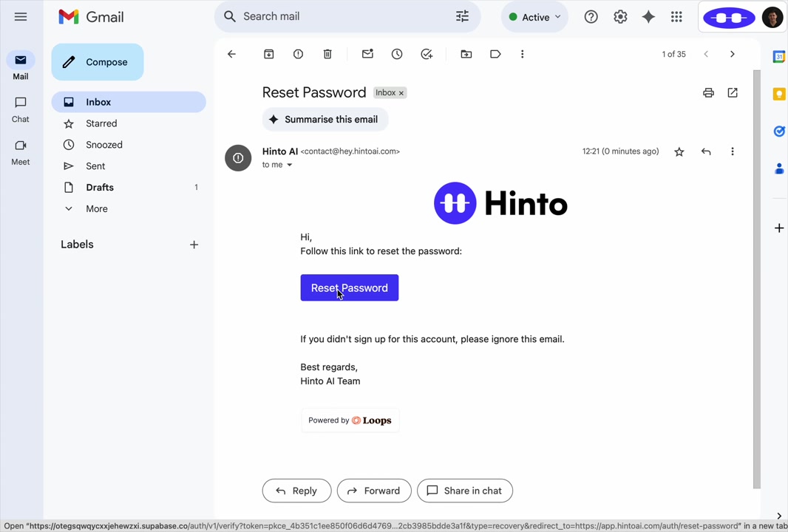Viewport: 788px width, 532px height.
Task: Expand the More section in the sidebar
Action: click(96, 208)
